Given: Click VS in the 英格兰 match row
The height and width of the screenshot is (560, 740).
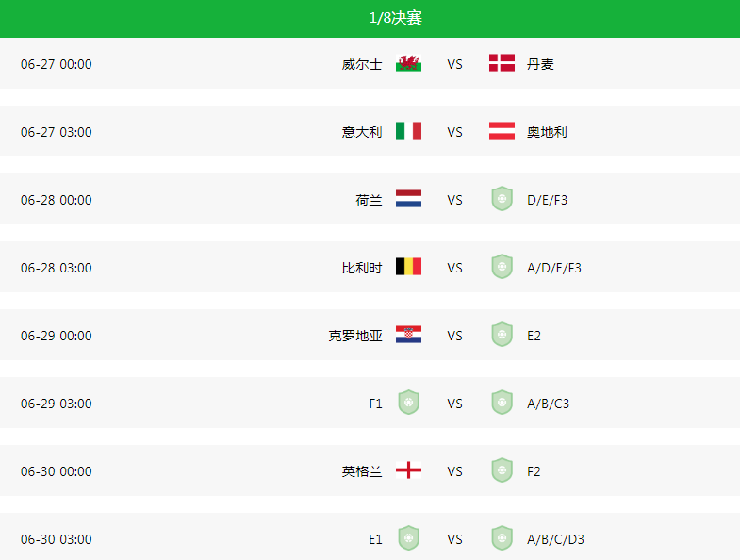Looking at the screenshot, I should pyautogui.click(x=455, y=472).
